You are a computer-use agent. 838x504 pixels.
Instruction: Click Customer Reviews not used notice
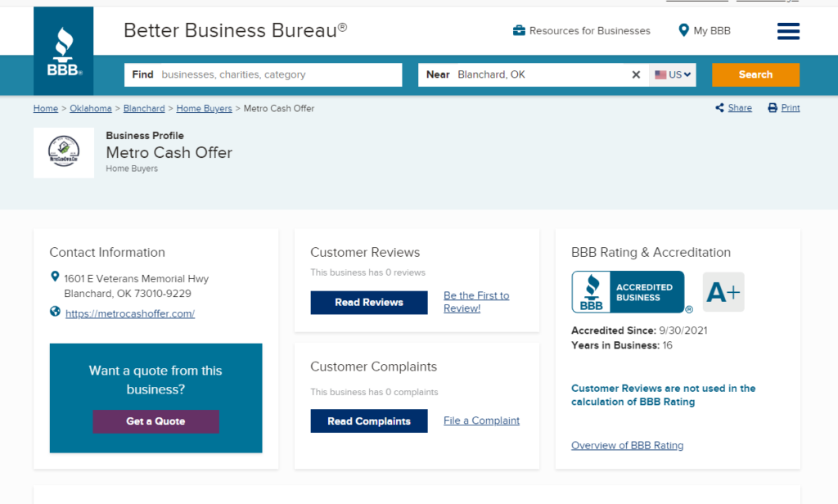tap(663, 395)
